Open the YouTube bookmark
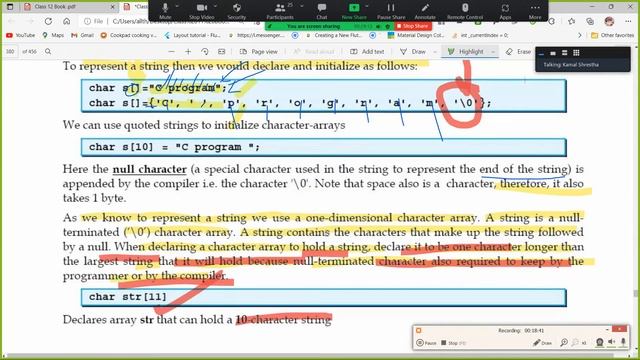The image size is (640, 360). [x=20, y=36]
